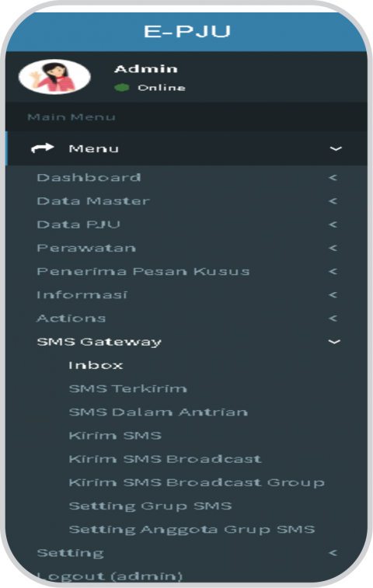Click the Admin avatar picture
The image size is (373, 588).
click(54, 77)
